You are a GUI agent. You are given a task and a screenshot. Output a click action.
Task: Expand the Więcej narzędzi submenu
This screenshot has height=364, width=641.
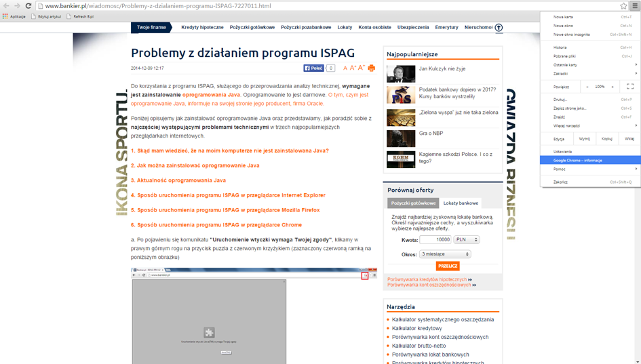[590, 126]
